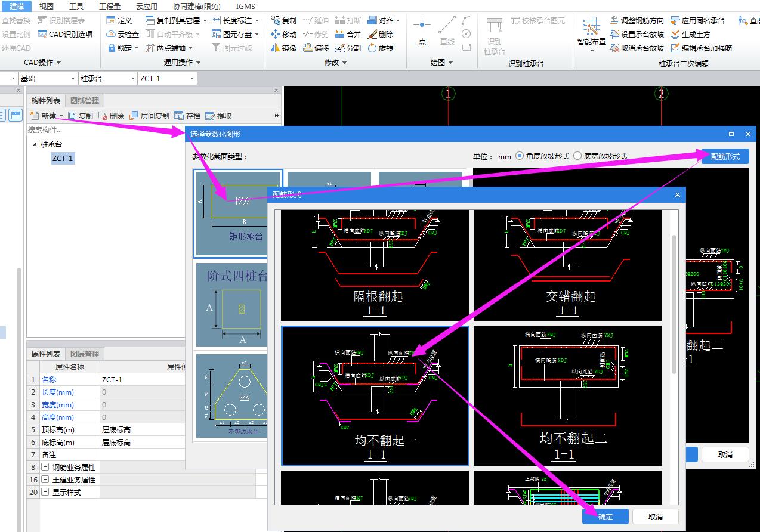
Task: Click 编辑承台加强筋 edit cap reinforcement
Action: pos(702,48)
